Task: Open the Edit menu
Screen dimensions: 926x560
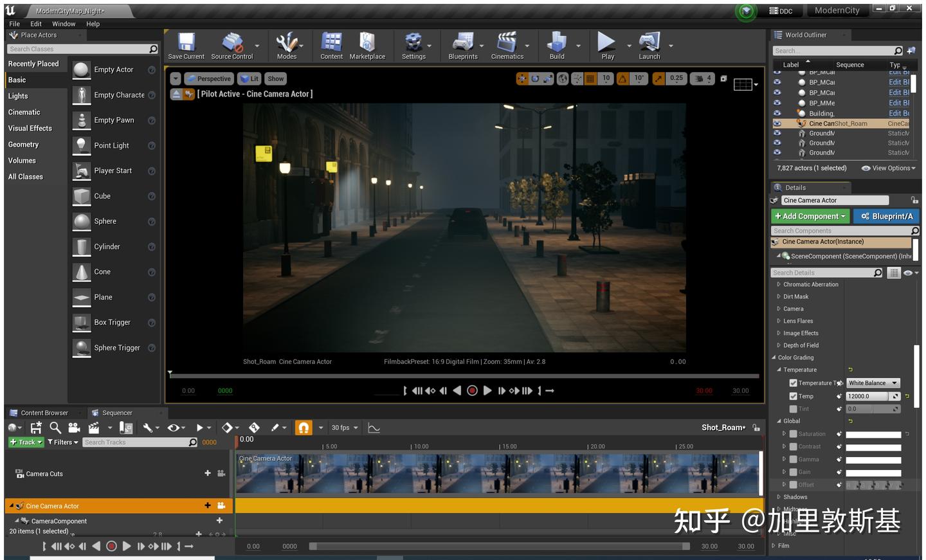Action: point(35,24)
